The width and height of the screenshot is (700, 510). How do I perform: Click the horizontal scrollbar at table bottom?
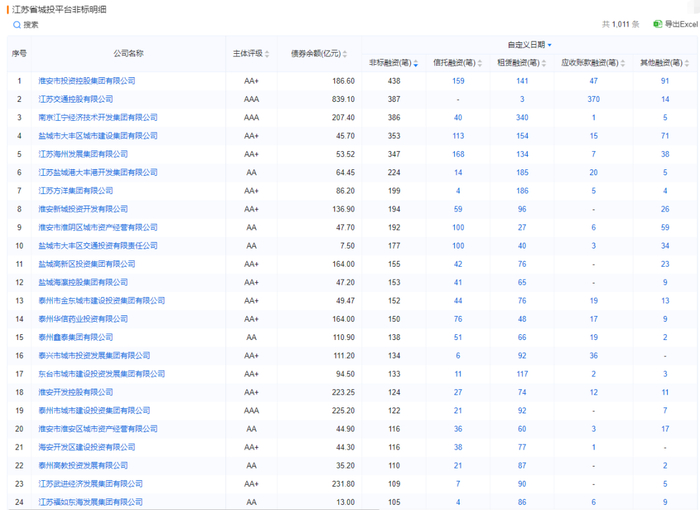pos(192,509)
